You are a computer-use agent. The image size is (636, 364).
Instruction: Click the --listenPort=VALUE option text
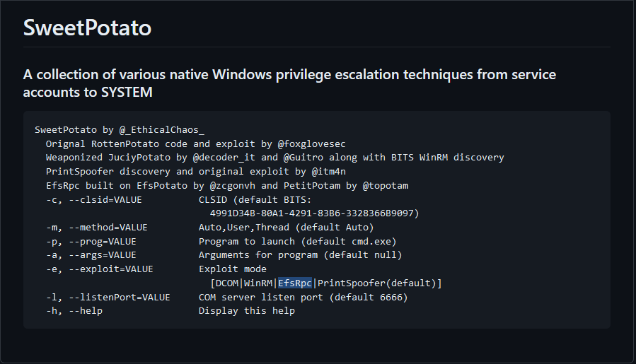click(120, 298)
